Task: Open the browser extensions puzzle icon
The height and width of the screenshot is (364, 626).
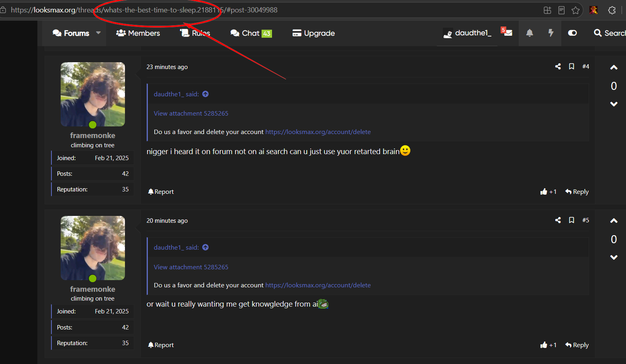Action: click(612, 10)
